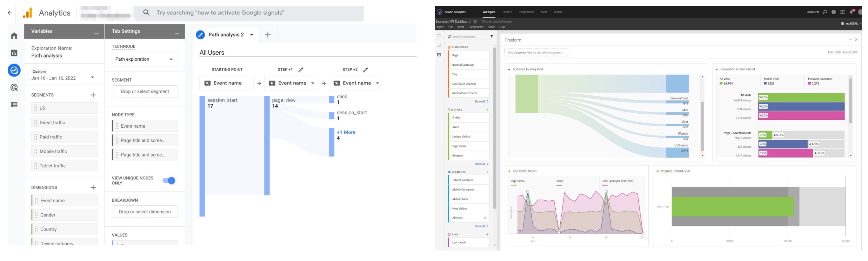The width and height of the screenshot is (868, 261).
Task: Expand Show All under Segments in Adobe
Action: (x=482, y=227)
